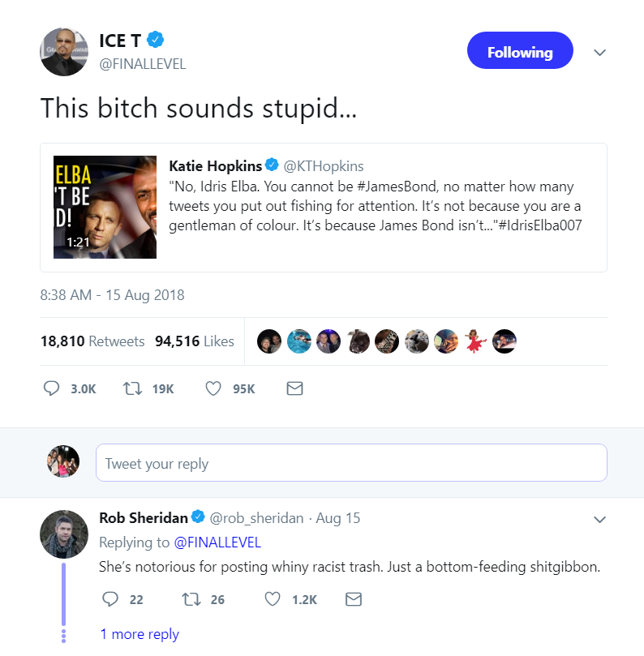
Task: Click the 'Tweet your reply' text box
Action: [x=351, y=463]
